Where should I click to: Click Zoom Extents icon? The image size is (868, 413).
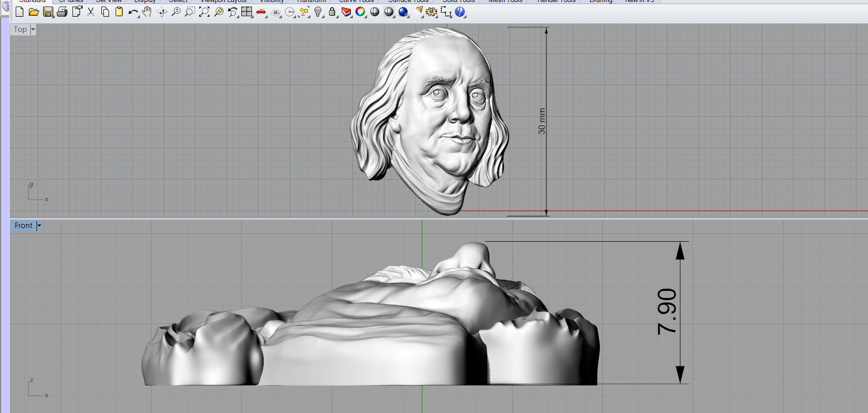(x=204, y=12)
